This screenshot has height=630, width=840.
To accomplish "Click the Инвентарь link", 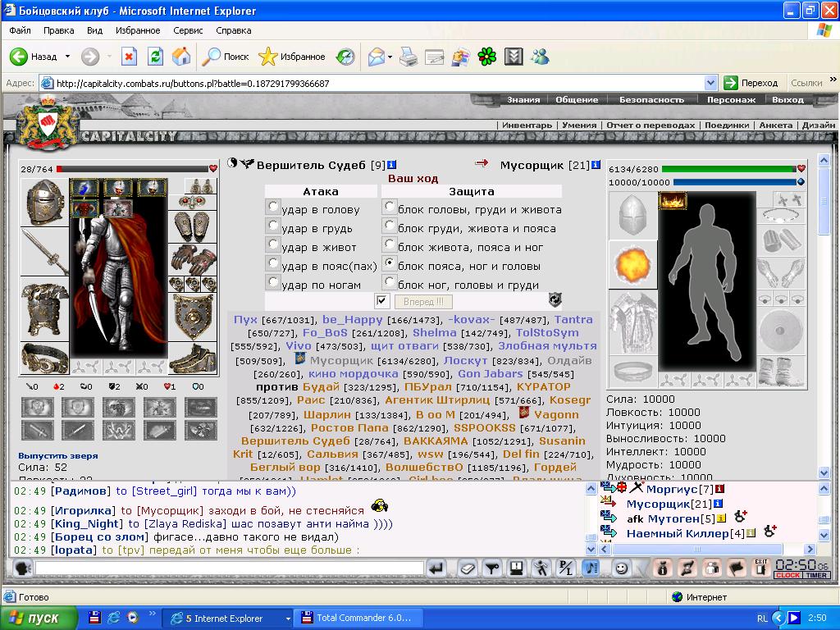I will pyautogui.click(x=527, y=125).
